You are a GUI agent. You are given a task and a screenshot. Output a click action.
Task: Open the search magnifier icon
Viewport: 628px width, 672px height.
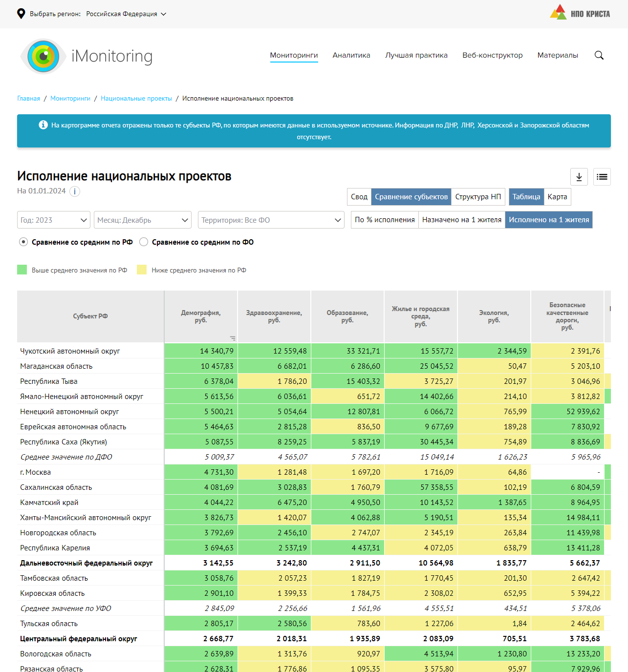(x=599, y=55)
